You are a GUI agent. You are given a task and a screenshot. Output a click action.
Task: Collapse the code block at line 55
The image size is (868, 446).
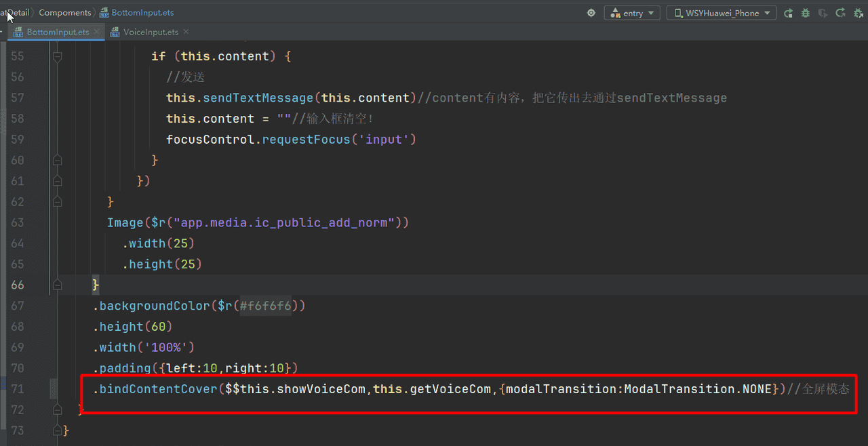coord(57,57)
